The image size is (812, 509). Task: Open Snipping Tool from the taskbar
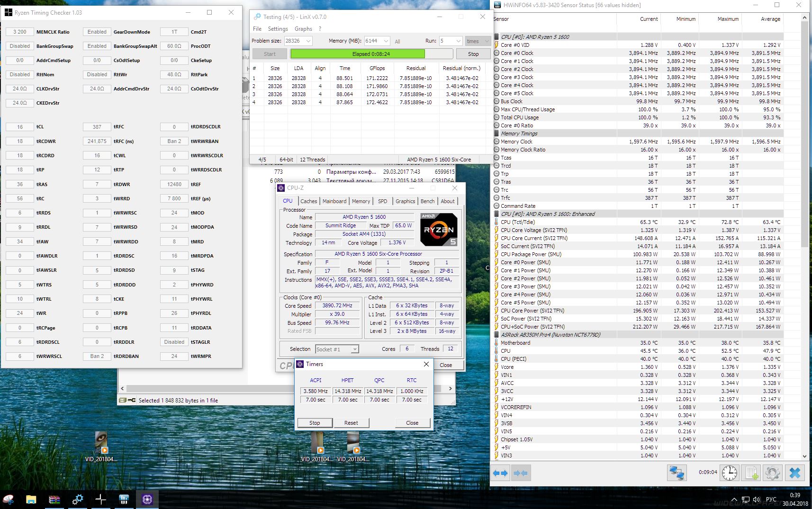tap(9, 499)
